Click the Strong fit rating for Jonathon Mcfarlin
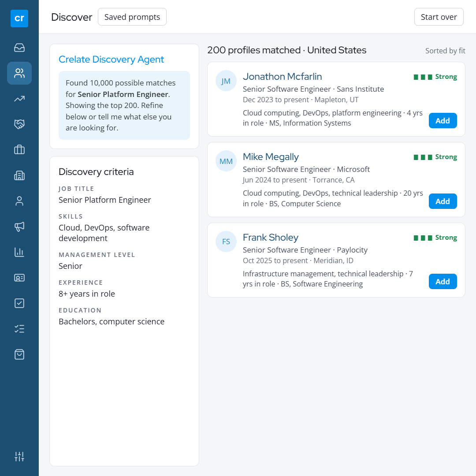The height and width of the screenshot is (476, 476). [x=435, y=77]
